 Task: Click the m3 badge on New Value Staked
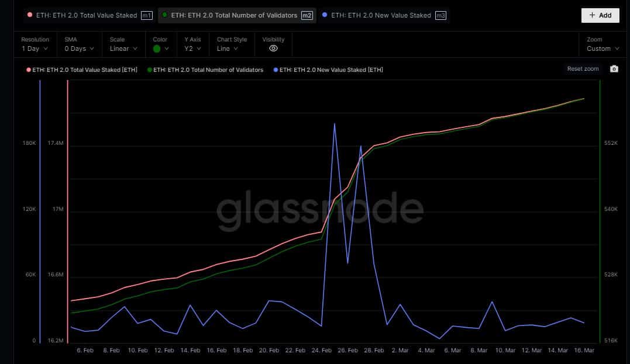click(440, 16)
